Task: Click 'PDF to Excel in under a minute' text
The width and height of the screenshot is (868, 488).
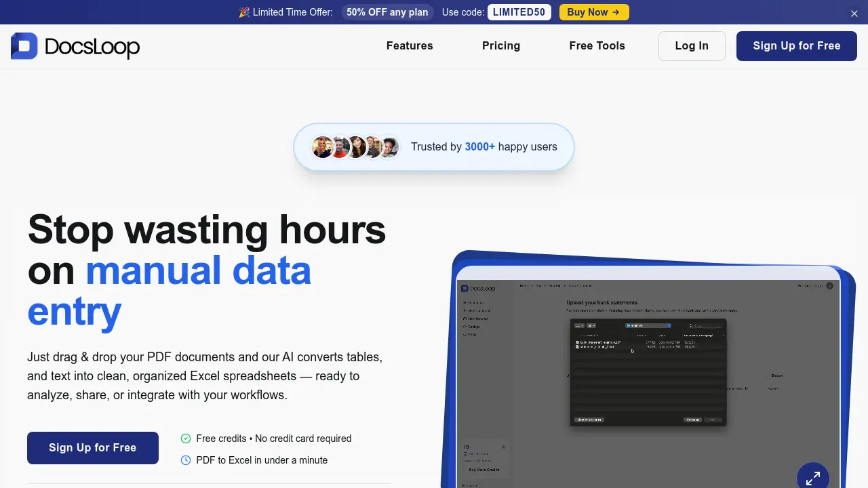Action: [x=262, y=460]
